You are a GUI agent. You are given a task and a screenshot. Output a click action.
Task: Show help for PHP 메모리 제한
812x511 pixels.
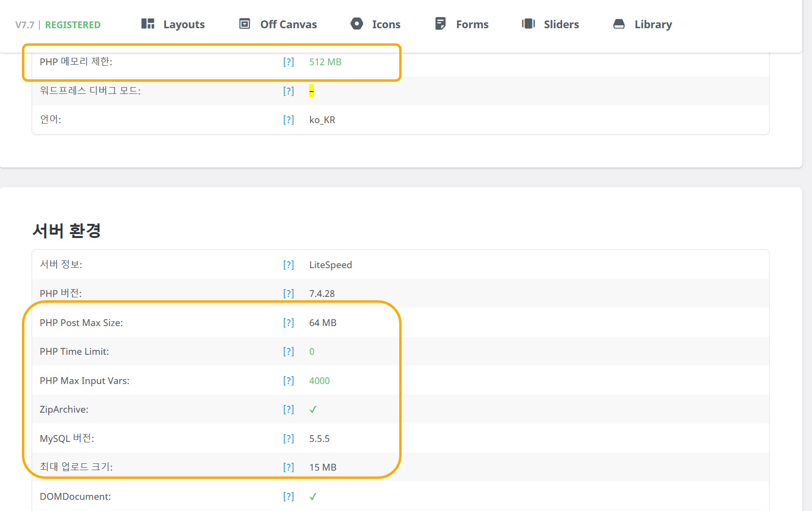pos(289,62)
